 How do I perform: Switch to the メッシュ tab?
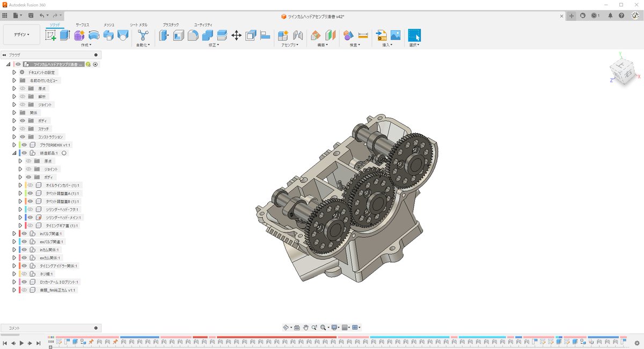(x=109, y=25)
